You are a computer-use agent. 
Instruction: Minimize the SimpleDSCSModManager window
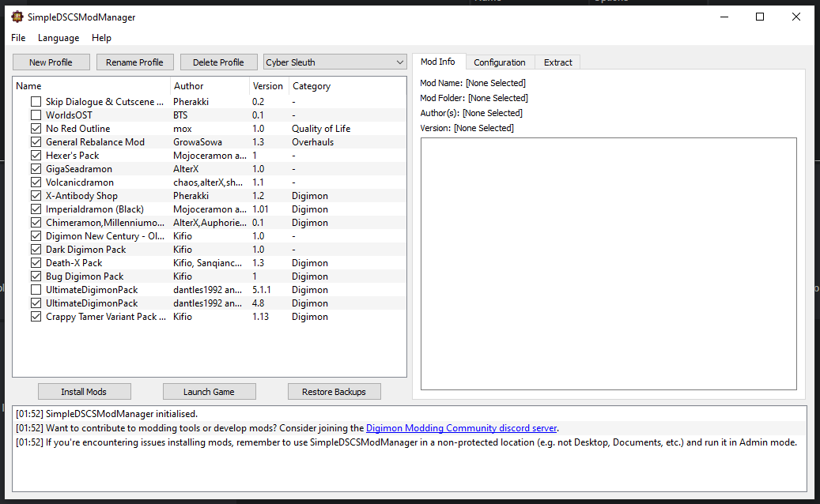pos(724,17)
